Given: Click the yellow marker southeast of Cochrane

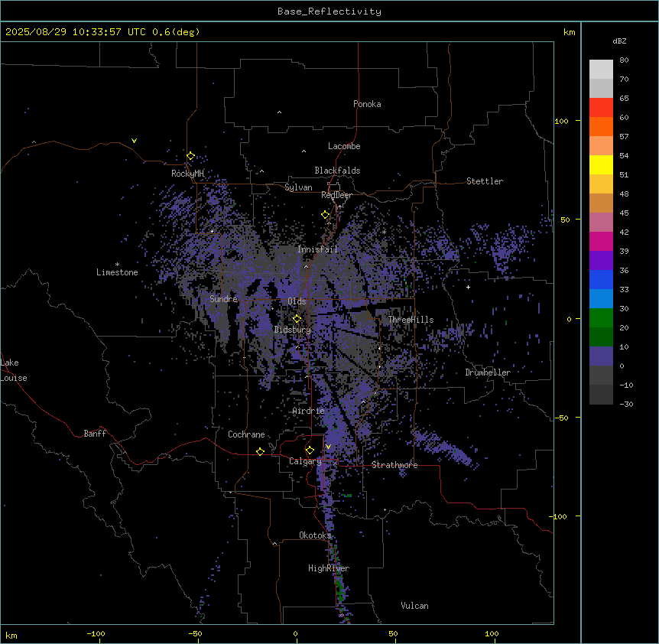Looking at the screenshot, I should tap(260, 452).
